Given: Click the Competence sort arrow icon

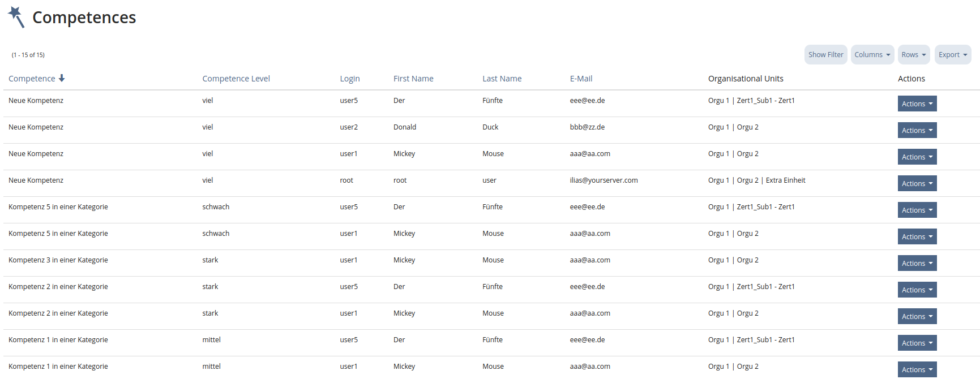Looking at the screenshot, I should 62,78.
